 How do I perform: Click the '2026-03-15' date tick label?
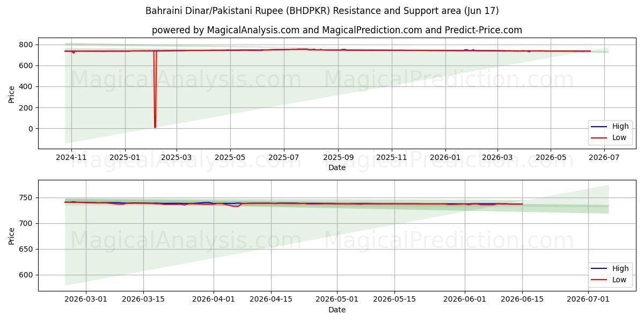143,300
